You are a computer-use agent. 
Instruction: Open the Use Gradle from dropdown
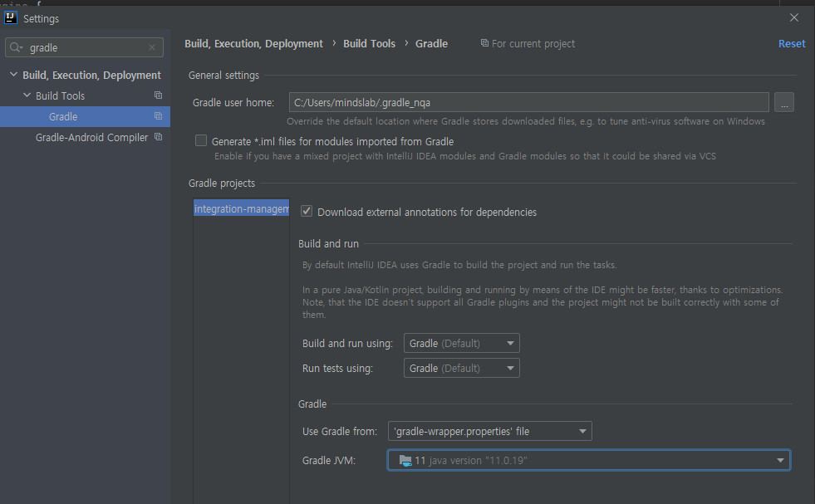pos(489,431)
